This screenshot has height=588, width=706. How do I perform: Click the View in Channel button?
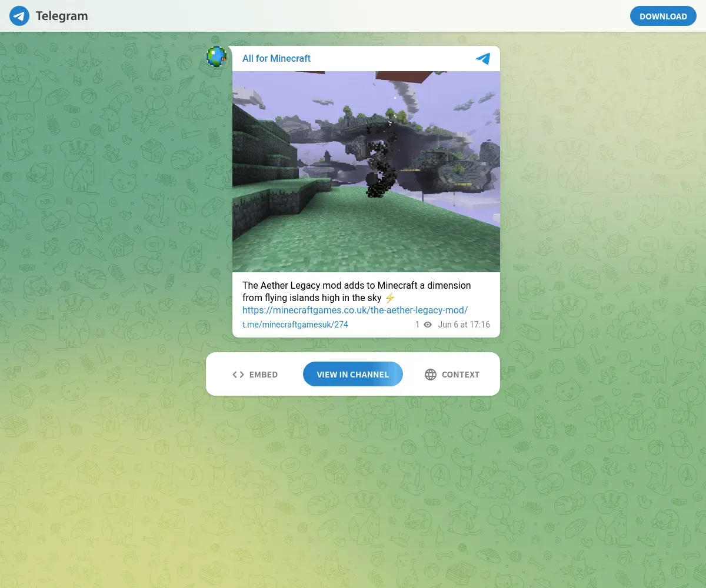click(353, 374)
